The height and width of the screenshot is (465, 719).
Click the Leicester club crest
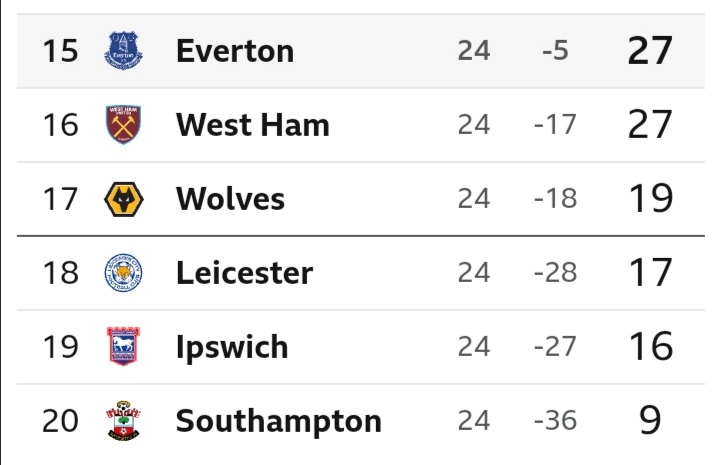tap(124, 273)
